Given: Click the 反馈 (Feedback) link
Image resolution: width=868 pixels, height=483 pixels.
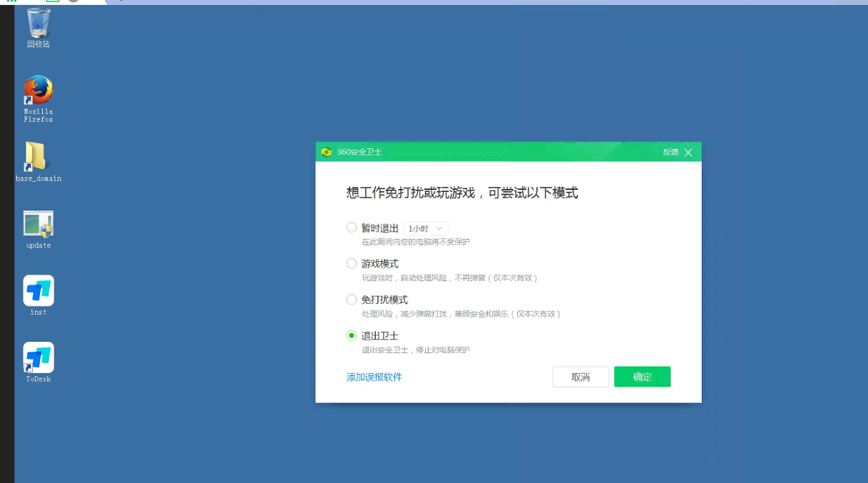Looking at the screenshot, I should point(671,152).
